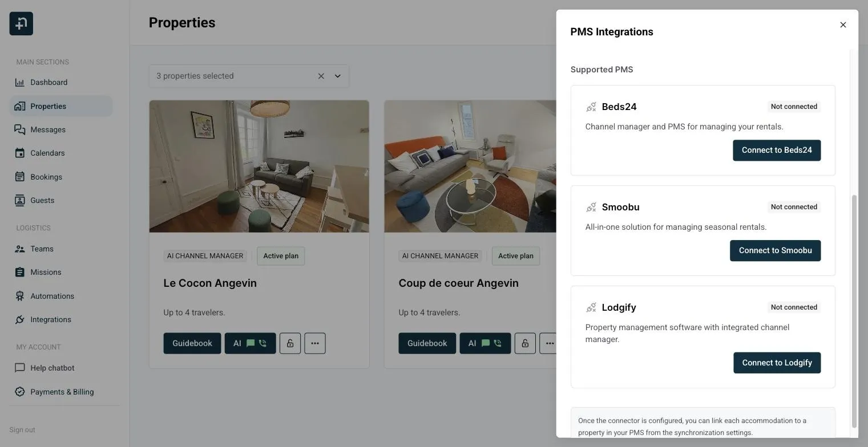
Task: Click the PMS Integrations panel scrollbar
Action: coord(854,311)
